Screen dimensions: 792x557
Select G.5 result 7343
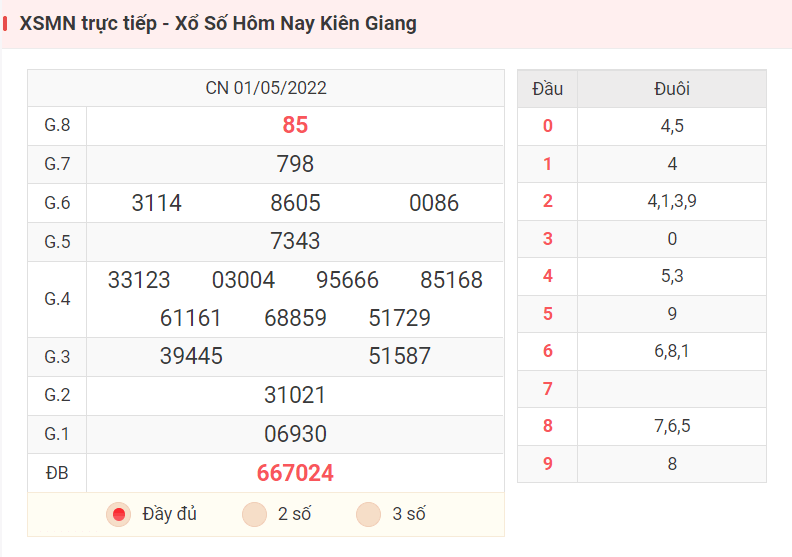[x=295, y=241]
